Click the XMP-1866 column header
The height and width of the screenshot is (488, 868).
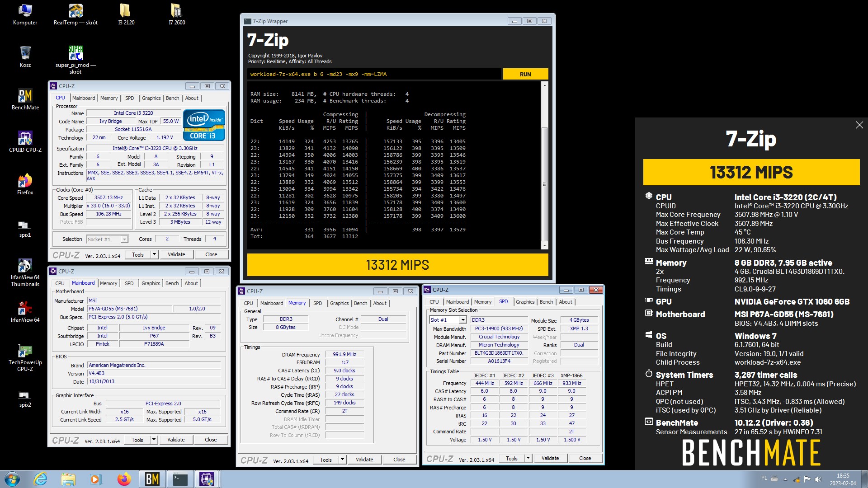[x=571, y=375]
